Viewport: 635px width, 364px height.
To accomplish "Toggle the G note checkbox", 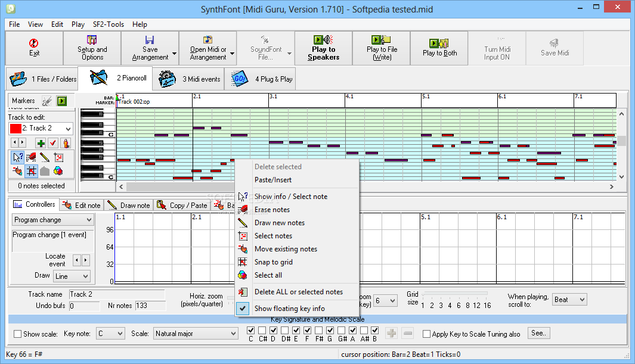I will tap(330, 331).
